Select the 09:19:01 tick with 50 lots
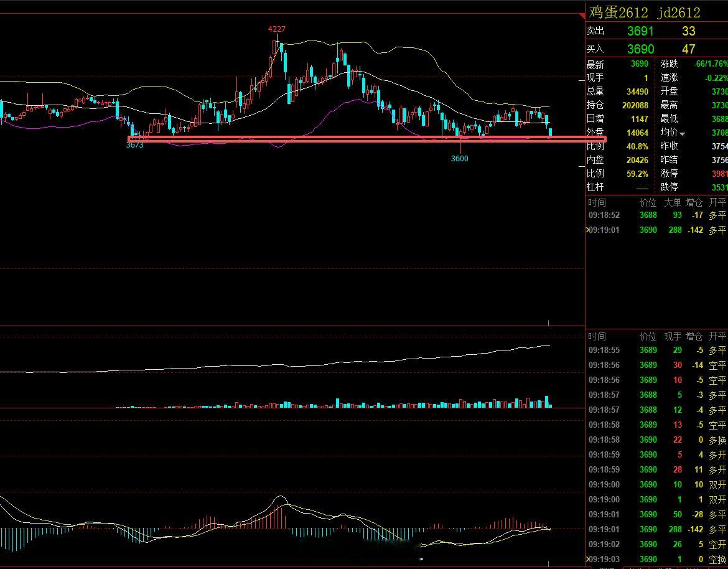The height and width of the screenshot is (569, 728). click(x=657, y=514)
